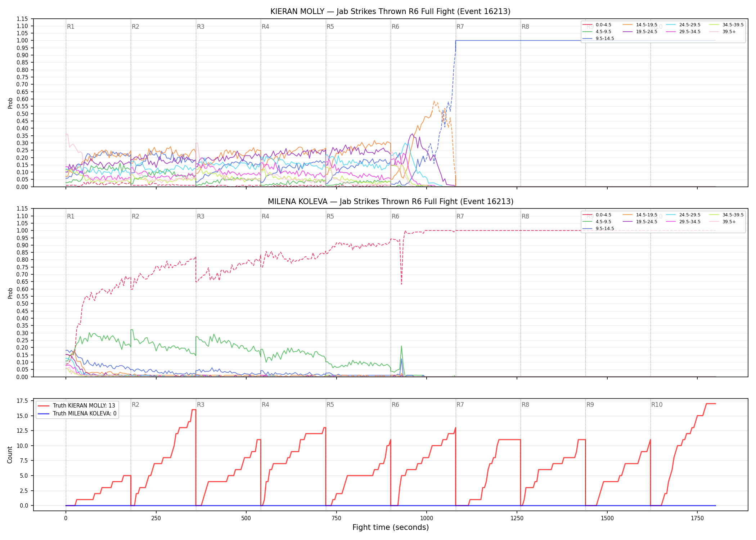Select legend entry 14.5-19.5 in KIERAN MOLLY chart

640,25
